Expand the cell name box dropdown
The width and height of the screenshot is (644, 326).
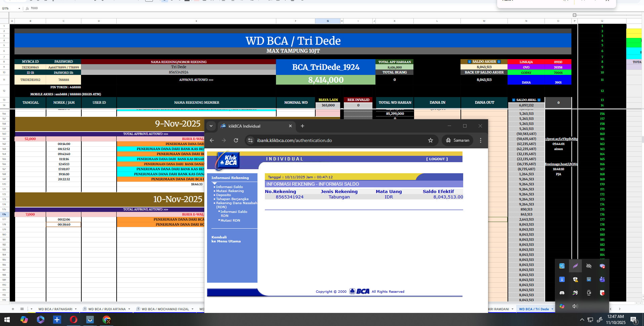tap(19, 8)
